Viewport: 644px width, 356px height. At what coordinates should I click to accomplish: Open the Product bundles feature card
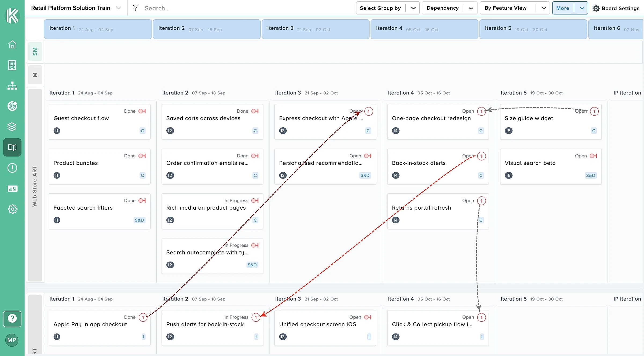coord(100,166)
